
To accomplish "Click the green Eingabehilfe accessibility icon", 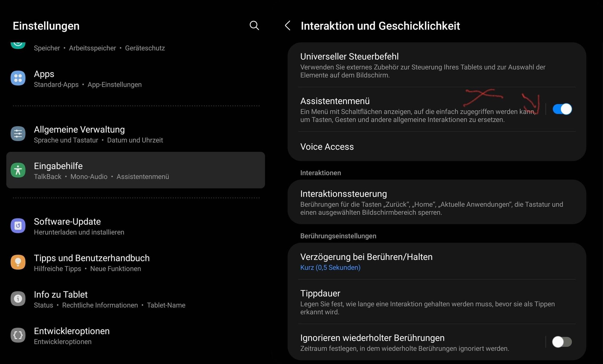I will click(x=18, y=170).
